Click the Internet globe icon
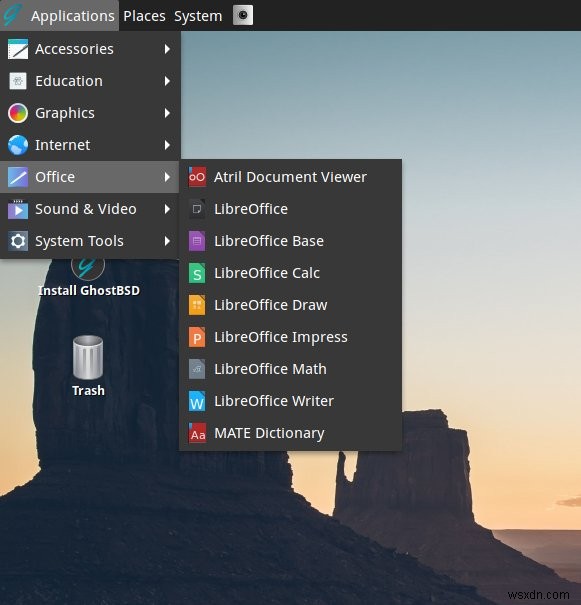Image resolution: width=581 pixels, height=605 pixels. click(18, 145)
